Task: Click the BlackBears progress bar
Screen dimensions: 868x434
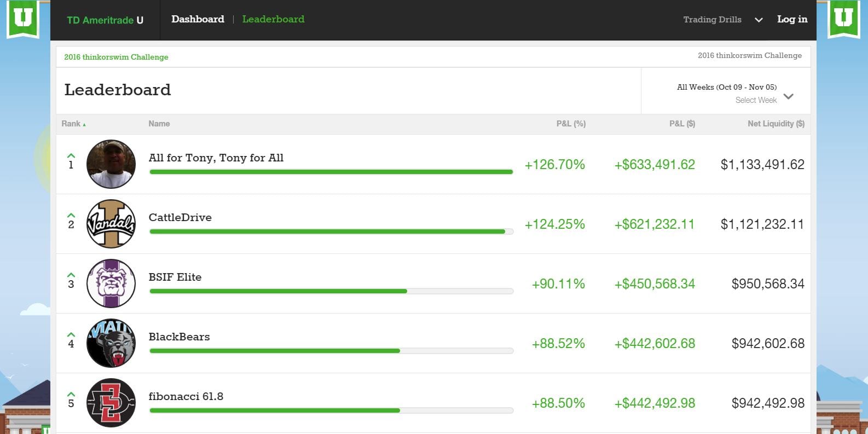Action: pyautogui.click(x=331, y=351)
